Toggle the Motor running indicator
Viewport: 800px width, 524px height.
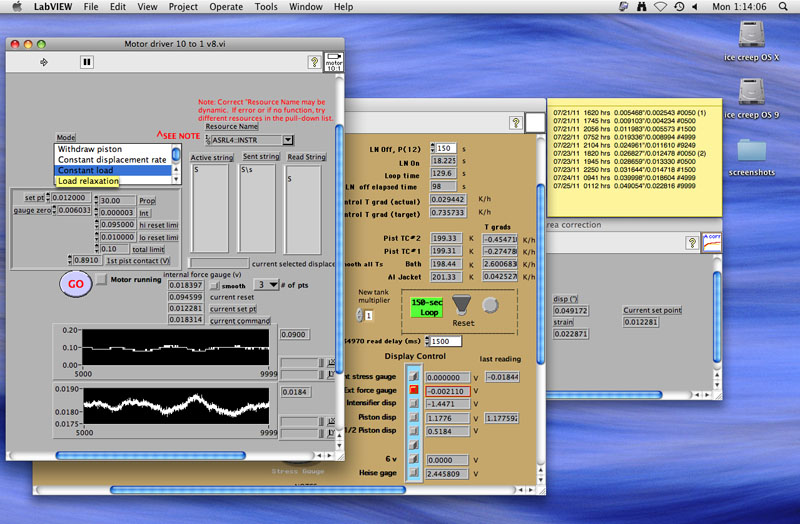[x=101, y=280]
